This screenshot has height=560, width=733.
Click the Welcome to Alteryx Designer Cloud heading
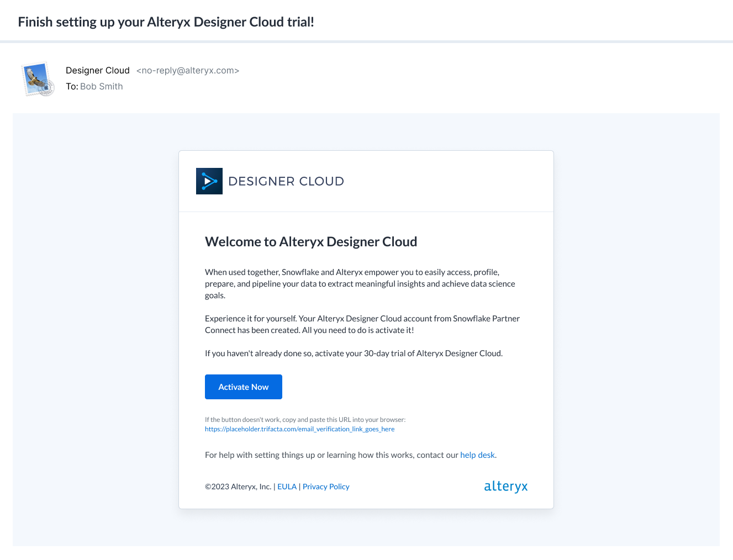tap(311, 242)
